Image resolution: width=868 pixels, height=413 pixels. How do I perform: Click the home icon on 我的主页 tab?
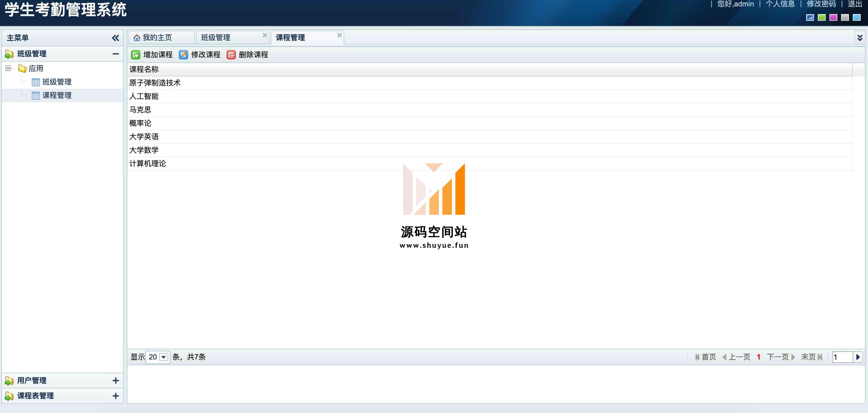[137, 37]
